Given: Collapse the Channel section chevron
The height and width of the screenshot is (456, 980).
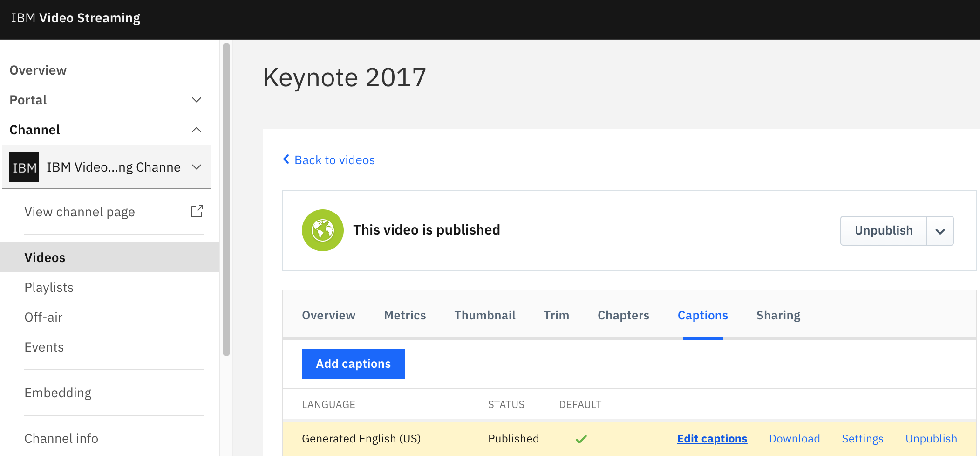Looking at the screenshot, I should click(x=197, y=130).
